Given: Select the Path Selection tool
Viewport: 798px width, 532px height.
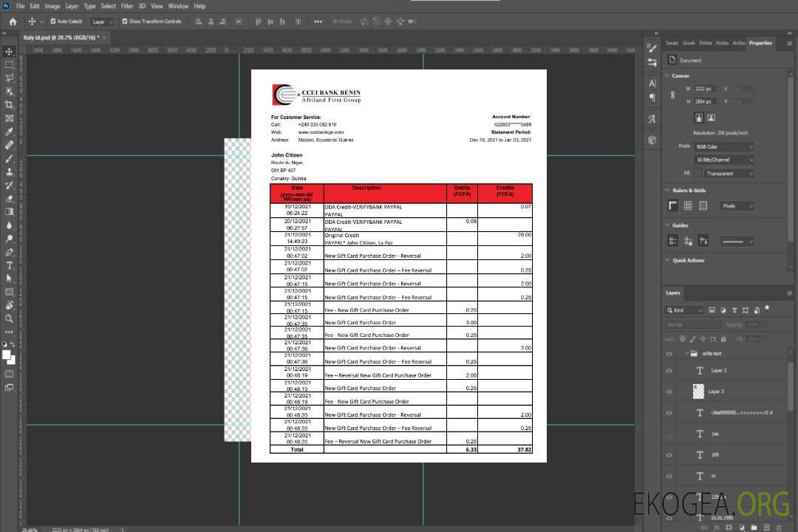Looking at the screenshot, I should pos(9,279).
